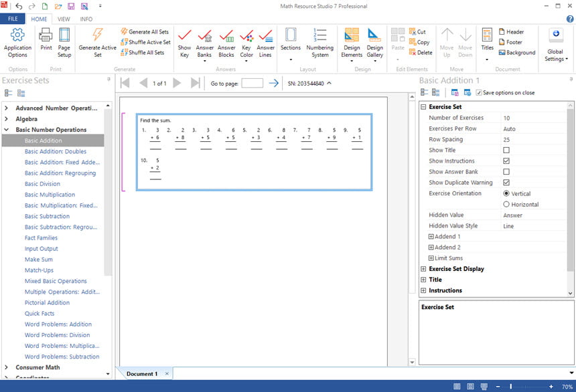576x392 pixels.
Task: Click Go to page input field
Action: (x=252, y=84)
